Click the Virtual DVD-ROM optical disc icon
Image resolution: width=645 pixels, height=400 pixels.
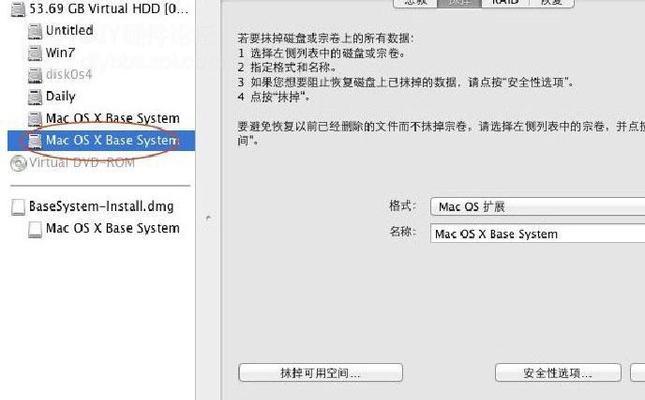(18, 163)
